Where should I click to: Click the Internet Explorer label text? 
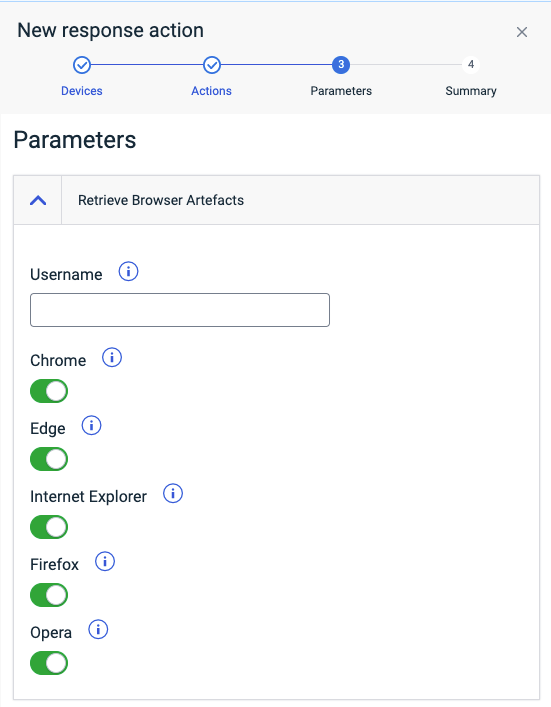coord(88,497)
